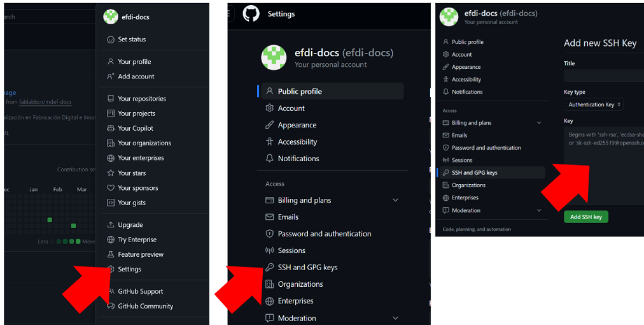This screenshot has height=325, width=644.
Task: Expand Billing and plans chevron beside the SSH Key form
Action: point(539,123)
